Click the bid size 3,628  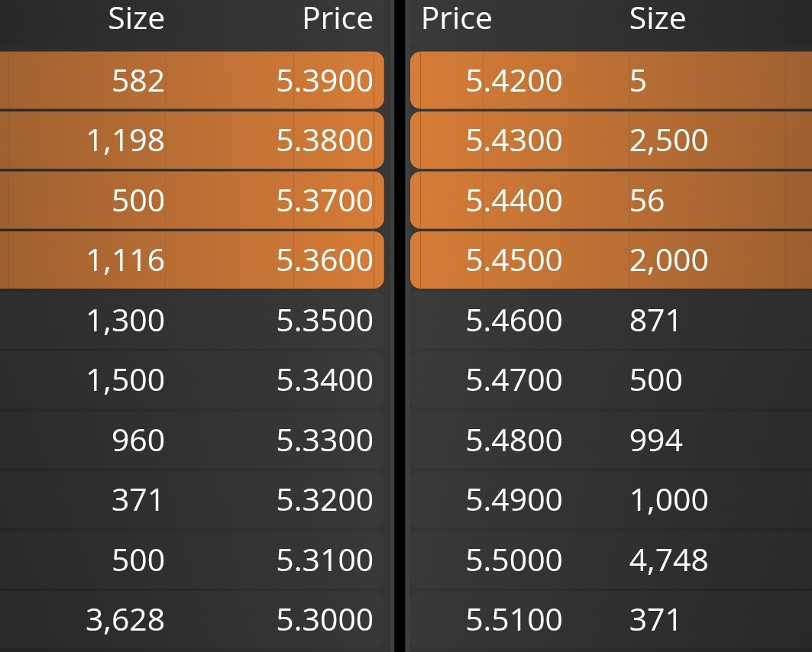125,620
